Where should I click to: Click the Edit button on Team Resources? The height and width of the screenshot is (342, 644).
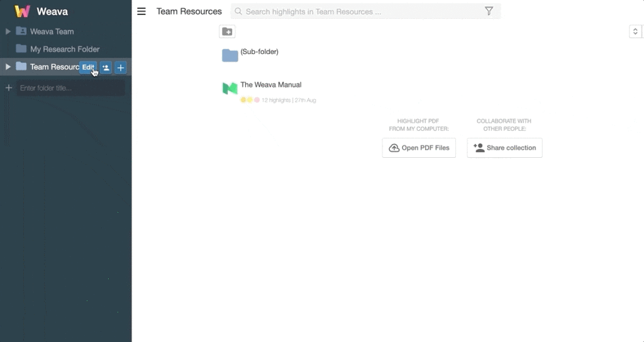[x=88, y=67]
